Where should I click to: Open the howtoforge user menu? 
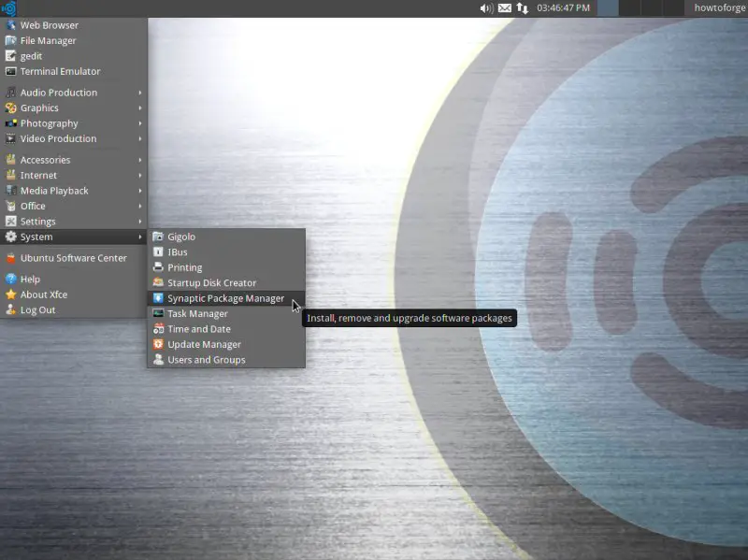click(719, 7)
